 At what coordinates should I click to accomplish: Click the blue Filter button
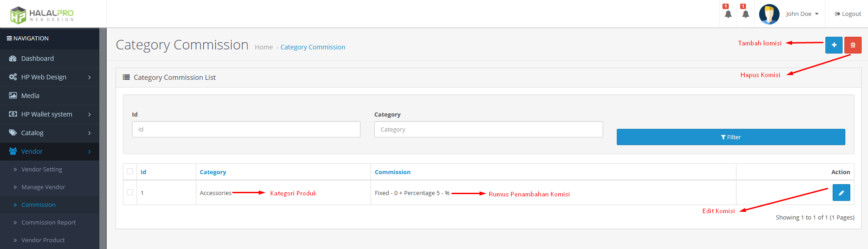(731, 137)
